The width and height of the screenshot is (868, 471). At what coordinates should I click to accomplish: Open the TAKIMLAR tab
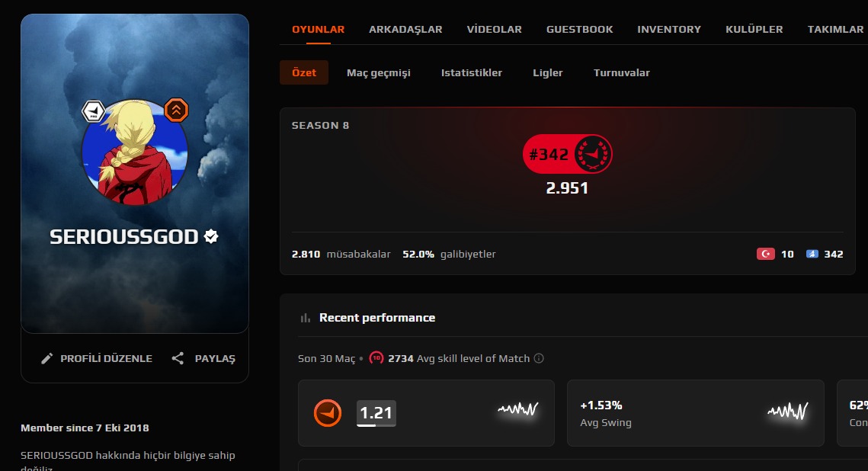835,29
